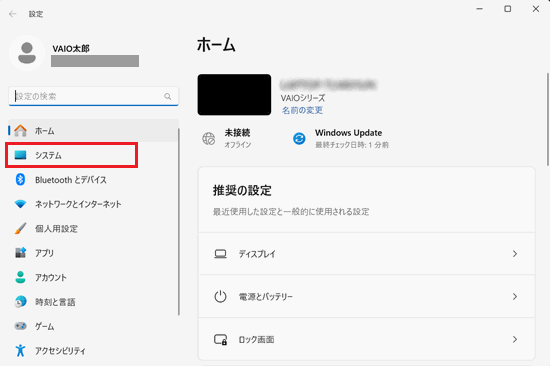The image size is (550, 366).
Task: Click the システム monitor icon
Action: [x=20, y=155]
